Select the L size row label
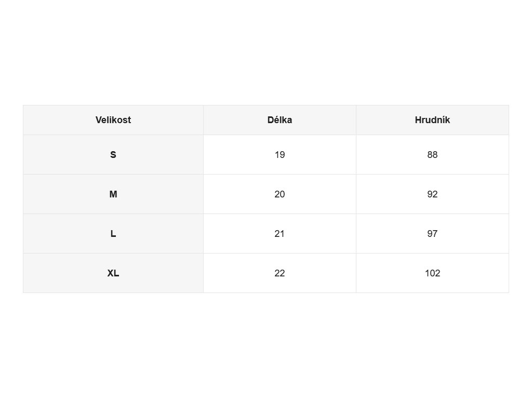Viewport: 532px width, 399px height. click(x=113, y=234)
